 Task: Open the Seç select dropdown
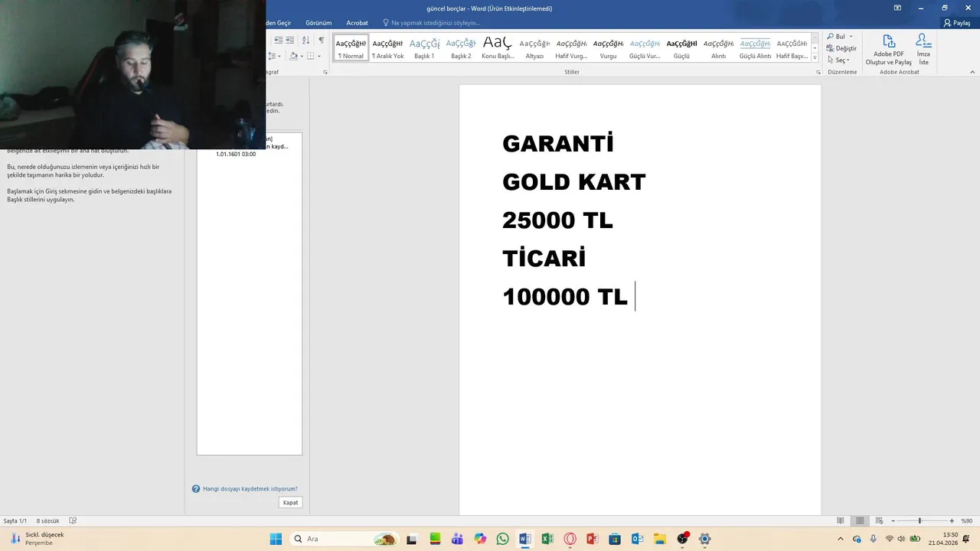pyautogui.click(x=838, y=60)
